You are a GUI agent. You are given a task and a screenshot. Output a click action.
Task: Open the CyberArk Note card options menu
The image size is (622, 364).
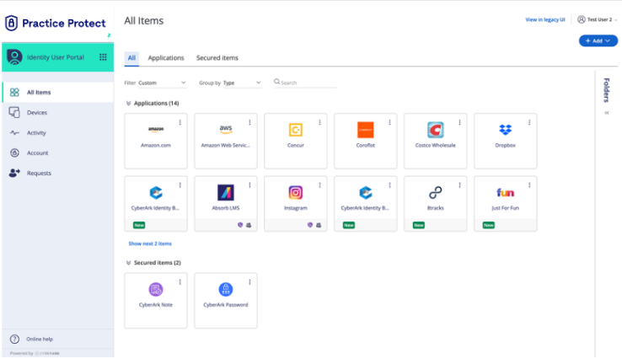click(x=180, y=282)
